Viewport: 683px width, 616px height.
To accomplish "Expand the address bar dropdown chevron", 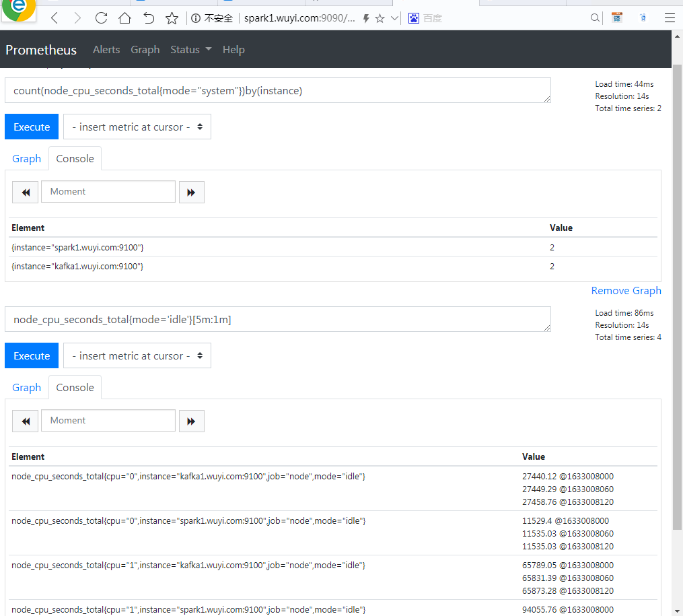I will (394, 18).
